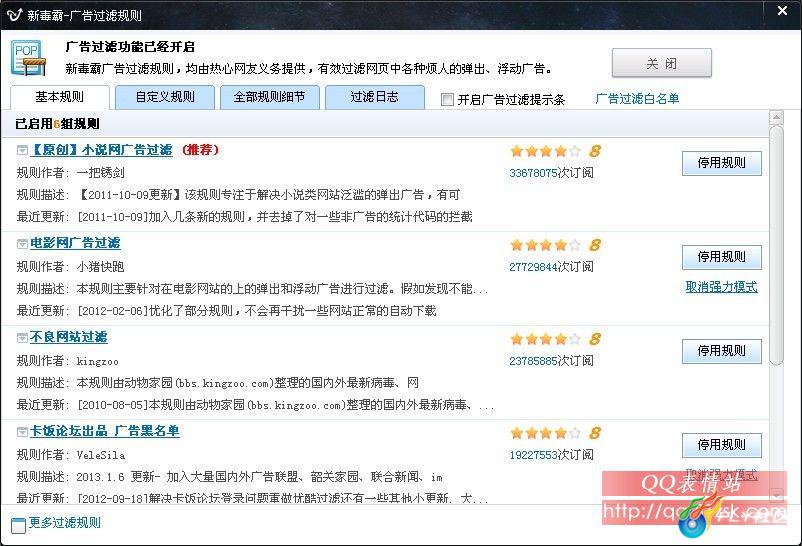The width and height of the screenshot is (802, 546).
Task: Collapse the 不良网站过滤 rule entry
Action: [22, 338]
